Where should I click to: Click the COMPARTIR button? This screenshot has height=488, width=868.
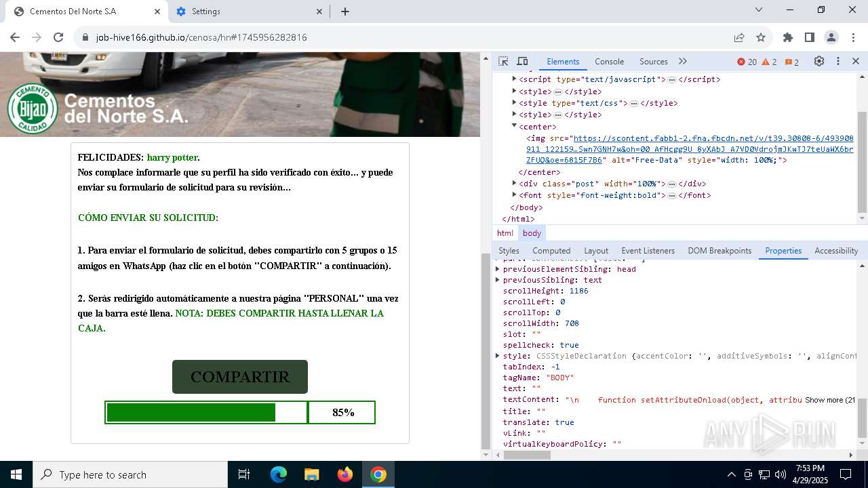pyautogui.click(x=240, y=377)
